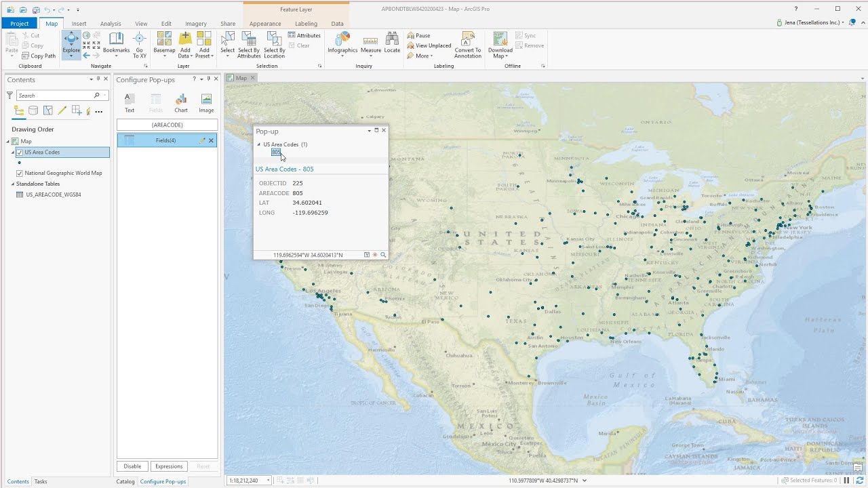Viewport: 868px width, 488px height.
Task: Open the Labeling ribbon tab
Action: coord(306,24)
